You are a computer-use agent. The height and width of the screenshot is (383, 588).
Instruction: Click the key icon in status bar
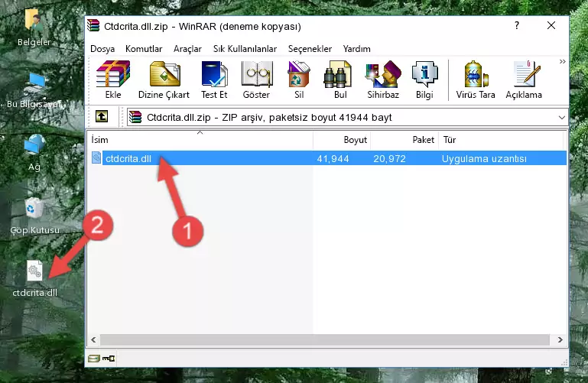click(109, 359)
